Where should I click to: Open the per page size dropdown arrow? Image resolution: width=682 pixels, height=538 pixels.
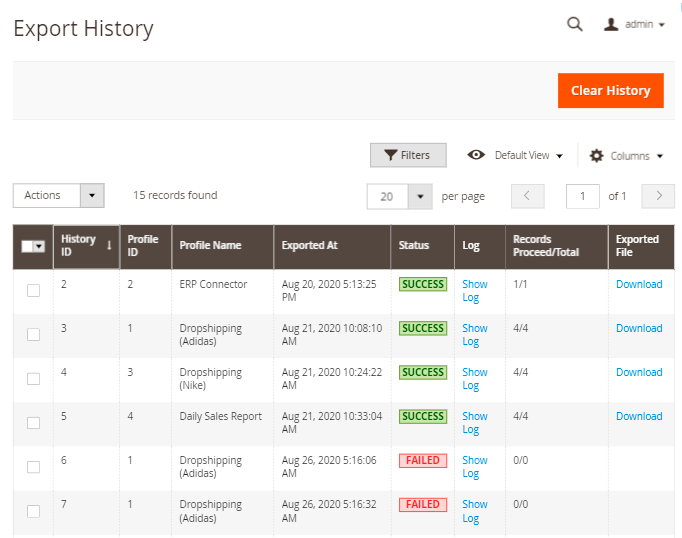pyautogui.click(x=420, y=197)
